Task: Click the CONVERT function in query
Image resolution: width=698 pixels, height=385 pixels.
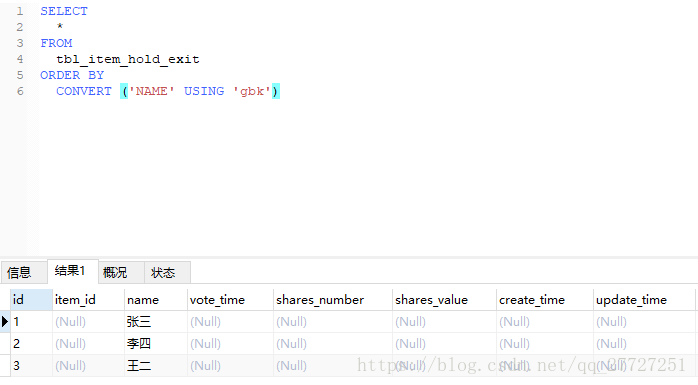Action: click(84, 91)
